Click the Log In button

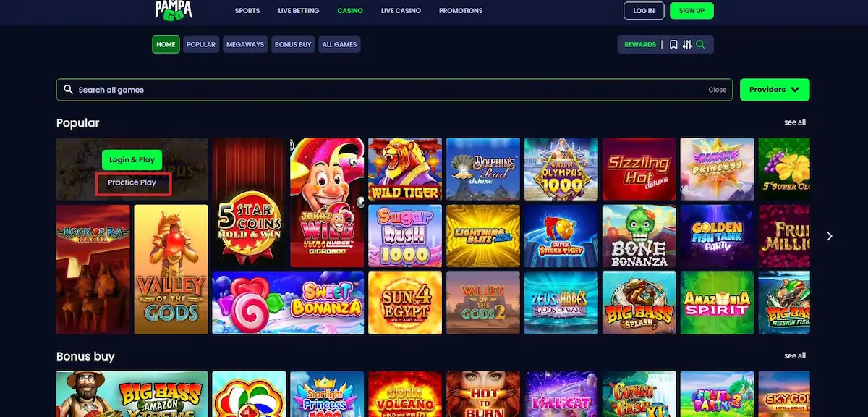[x=644, y=11]
